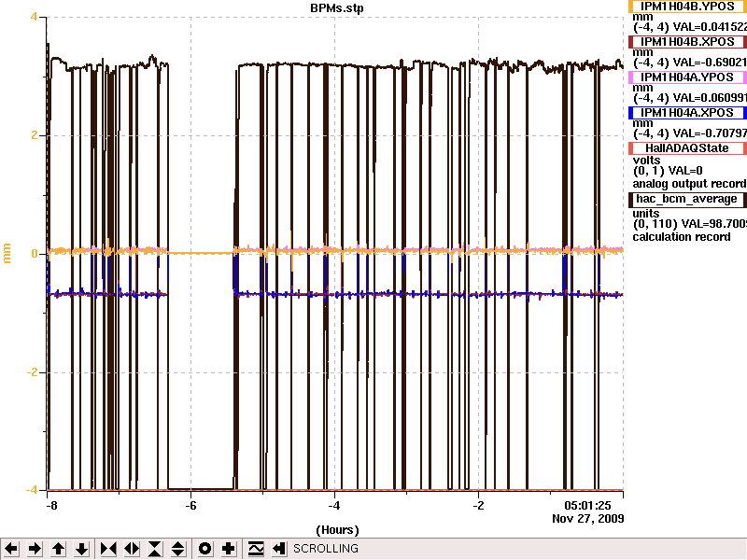The image size is (747, 560).
Task: Click the y-axis value 2 label
Action: click(34, 135)
